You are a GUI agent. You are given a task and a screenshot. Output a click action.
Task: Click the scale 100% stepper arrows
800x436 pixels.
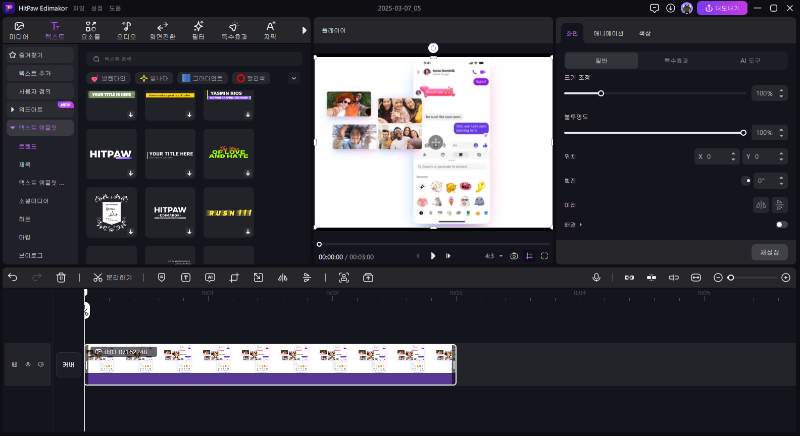click(x=781, y=93)
